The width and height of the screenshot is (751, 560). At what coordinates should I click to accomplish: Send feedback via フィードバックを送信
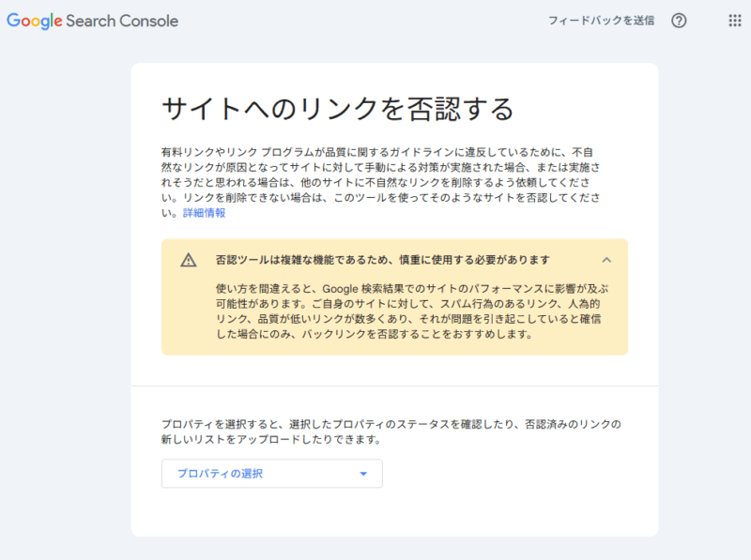[601, 21]
